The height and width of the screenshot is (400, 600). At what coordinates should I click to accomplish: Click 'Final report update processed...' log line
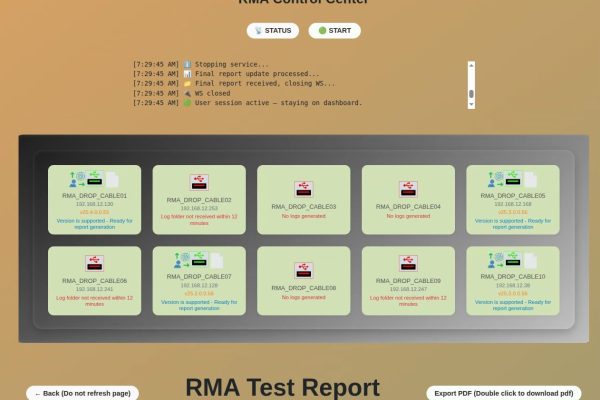coord(226,74)
